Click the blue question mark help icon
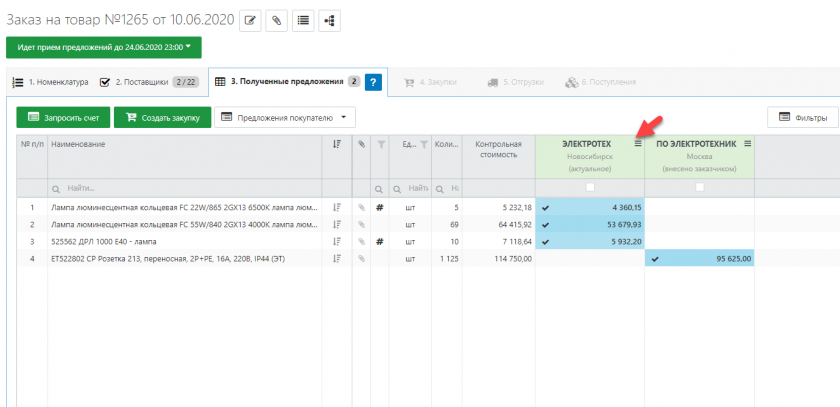Viewport: 840px width, 407px height. coord(374,83)
